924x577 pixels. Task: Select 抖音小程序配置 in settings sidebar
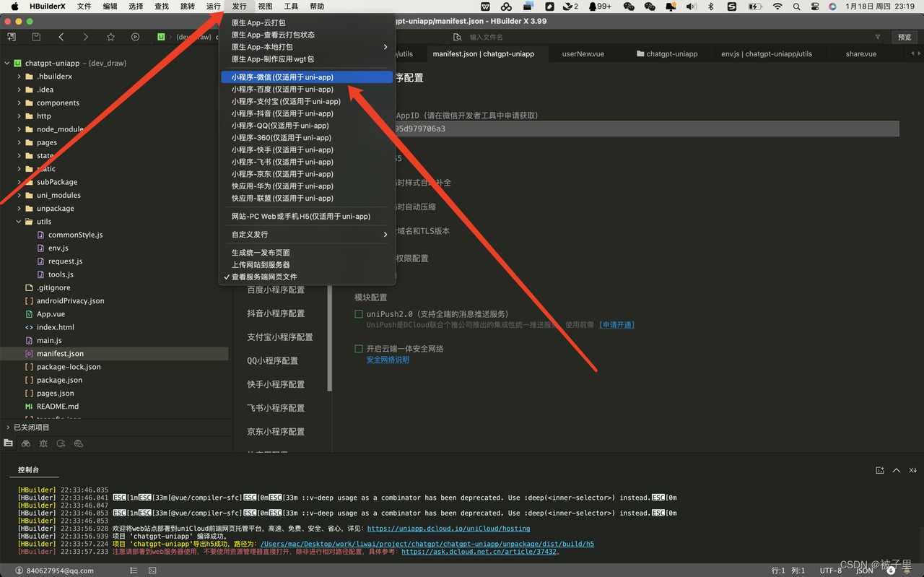point(276,313)
